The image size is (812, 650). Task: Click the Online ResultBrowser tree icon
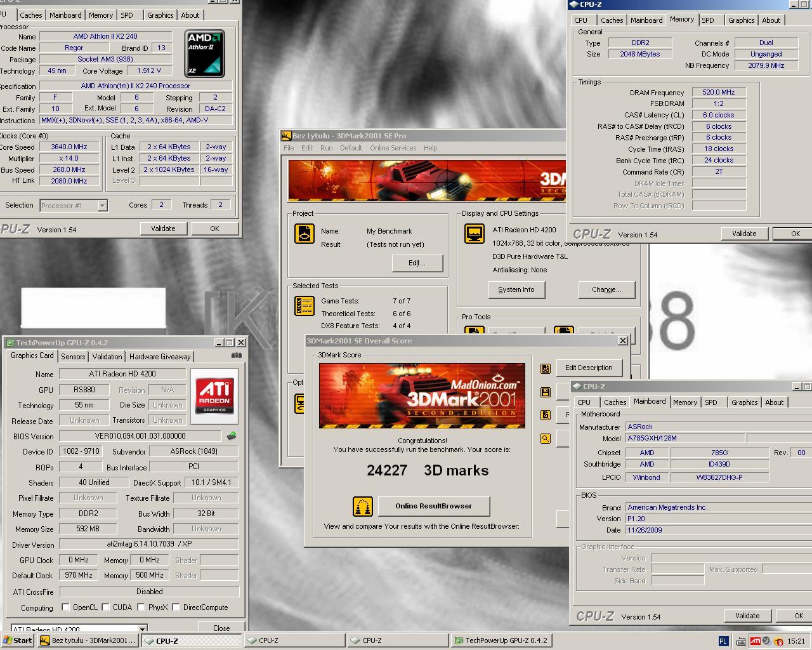pos(363,506)
